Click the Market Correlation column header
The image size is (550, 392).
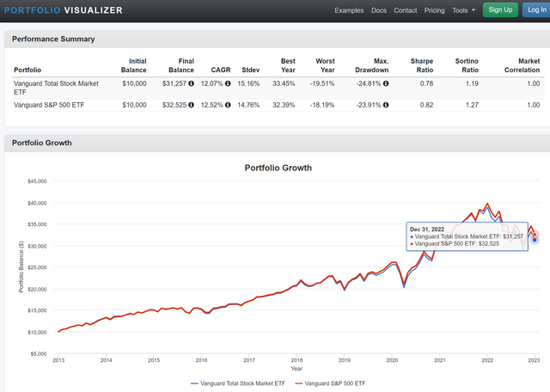pos(522,65)
